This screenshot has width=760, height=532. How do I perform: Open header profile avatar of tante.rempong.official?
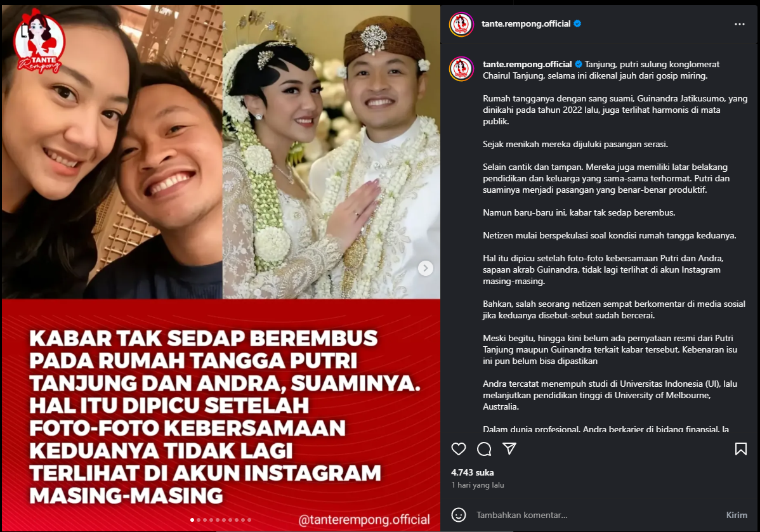coord(461,24)
